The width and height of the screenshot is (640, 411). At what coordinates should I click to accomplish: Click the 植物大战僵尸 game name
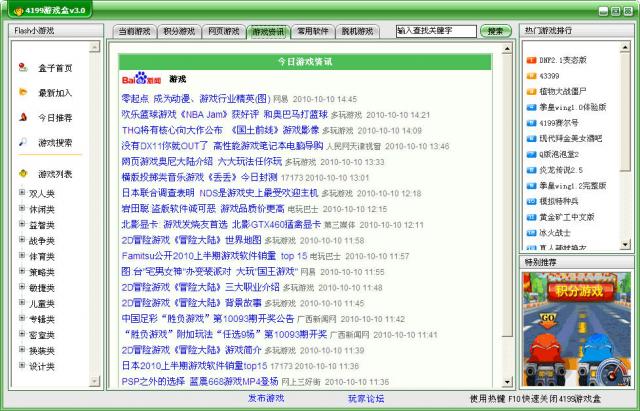pos(563,92)
